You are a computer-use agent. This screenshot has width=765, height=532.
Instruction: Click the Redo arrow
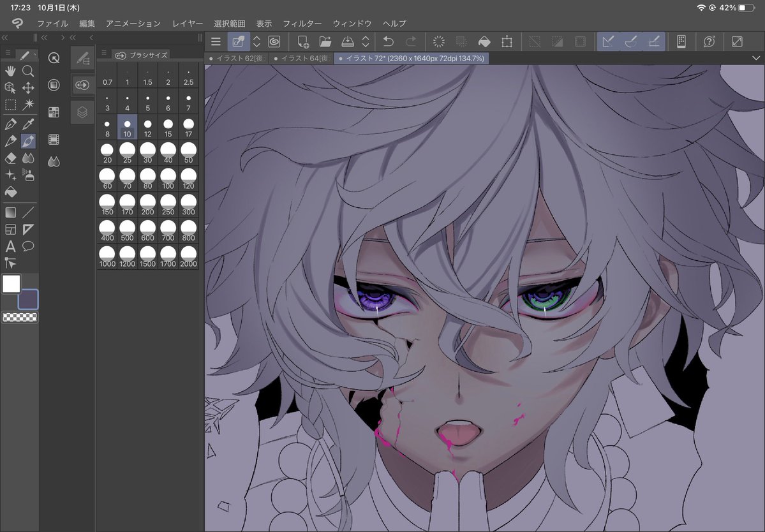pos(411,41)
